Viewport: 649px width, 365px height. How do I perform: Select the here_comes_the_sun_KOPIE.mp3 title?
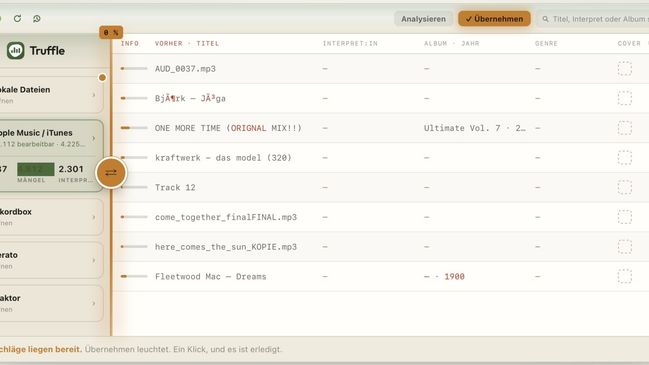click(x=226, y=247)
